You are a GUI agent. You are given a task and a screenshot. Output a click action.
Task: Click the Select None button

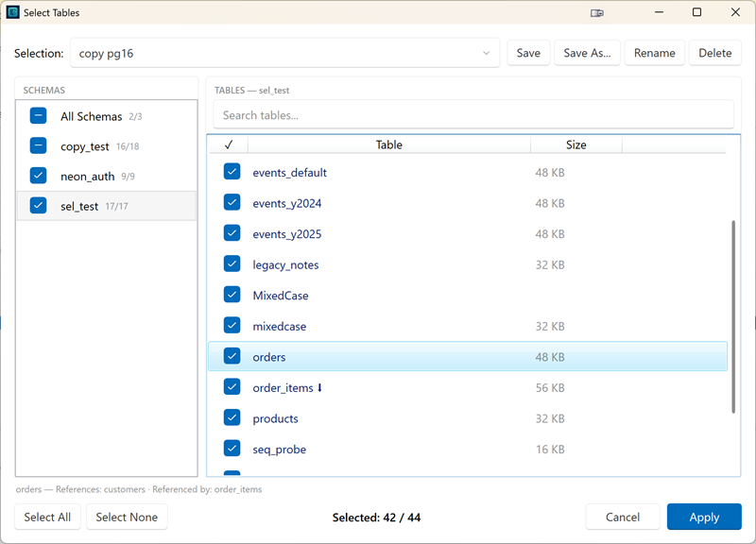coord(127,517)
